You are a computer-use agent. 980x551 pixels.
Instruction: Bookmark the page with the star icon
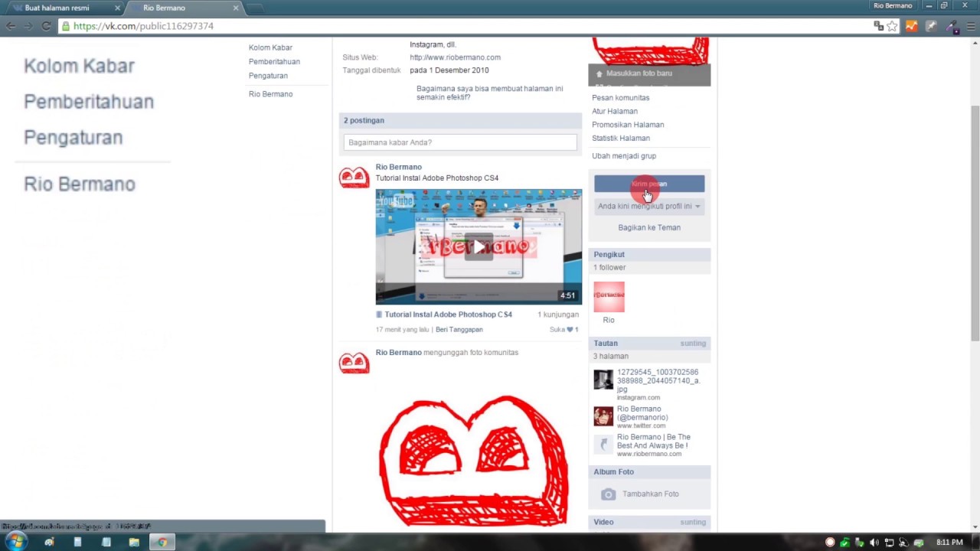tap(892, 26)
